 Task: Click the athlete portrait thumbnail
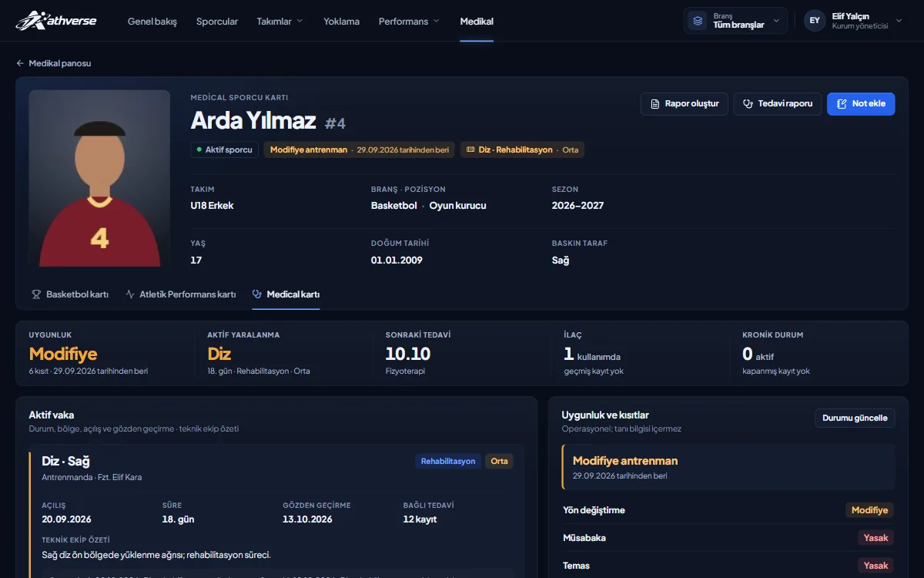tap(99, 179)
